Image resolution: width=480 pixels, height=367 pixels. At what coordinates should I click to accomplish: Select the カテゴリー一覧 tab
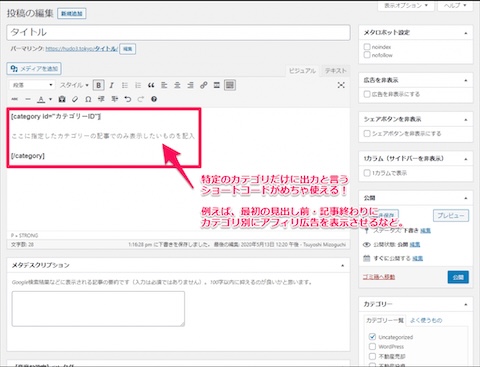pos(384,320)
